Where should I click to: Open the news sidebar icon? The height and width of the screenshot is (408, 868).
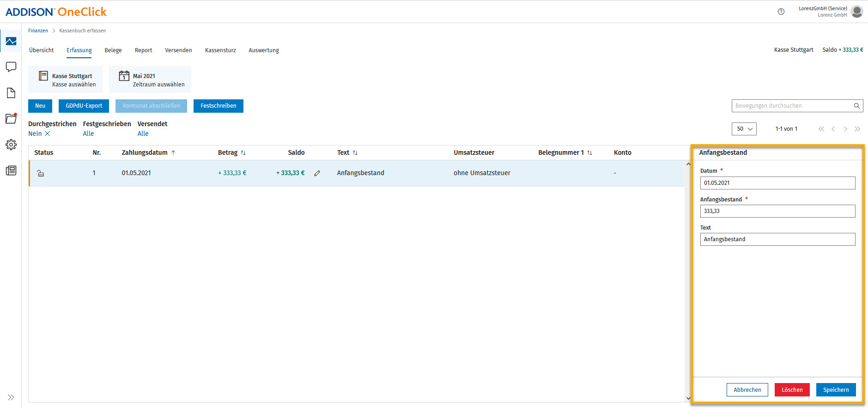pos(11,171)
